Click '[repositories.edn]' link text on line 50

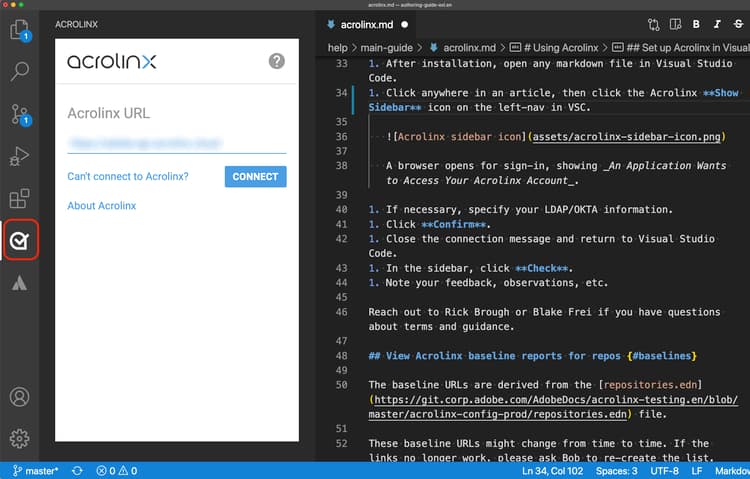(x=651, y=385)
